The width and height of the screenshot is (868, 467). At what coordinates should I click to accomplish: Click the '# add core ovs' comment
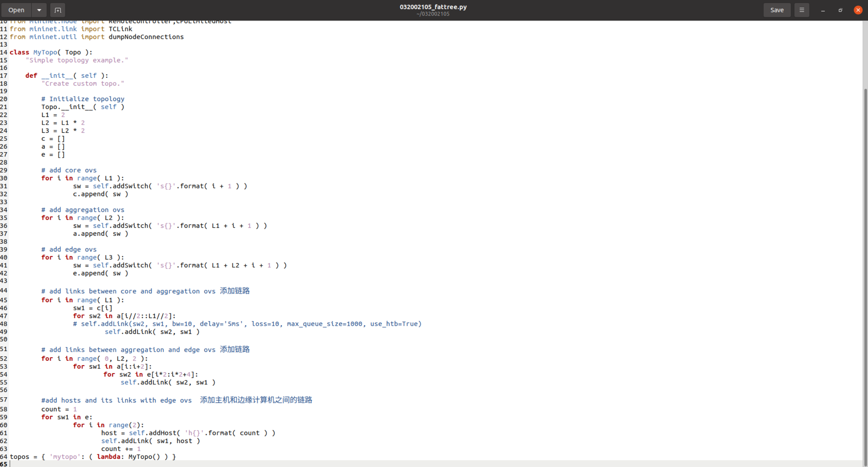tap(69, 170)
